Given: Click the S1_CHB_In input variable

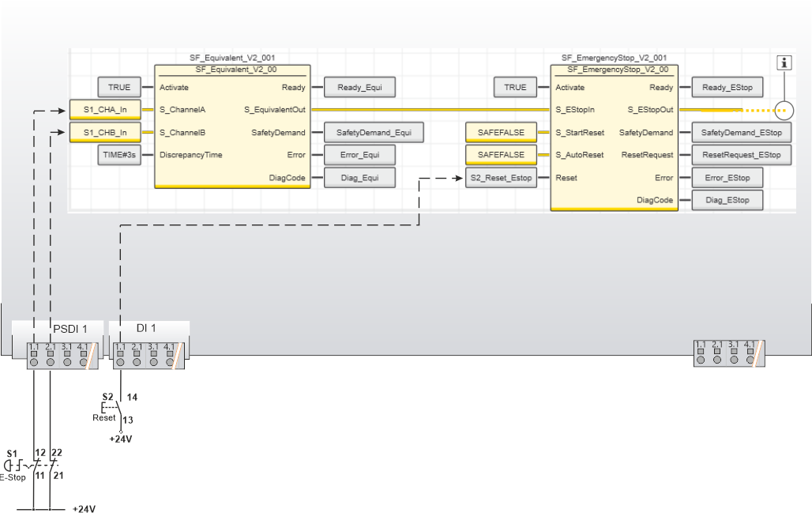Looking at the screenshot, I should coord(106,132).
